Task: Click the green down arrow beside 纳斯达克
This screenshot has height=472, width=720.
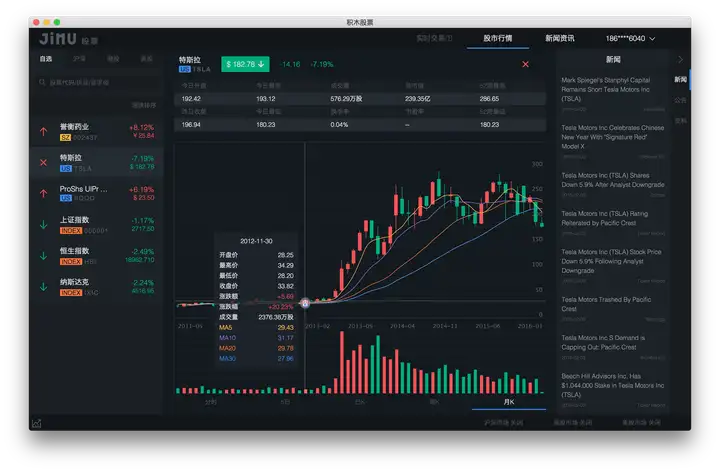Action: click(x=43, y=287)
